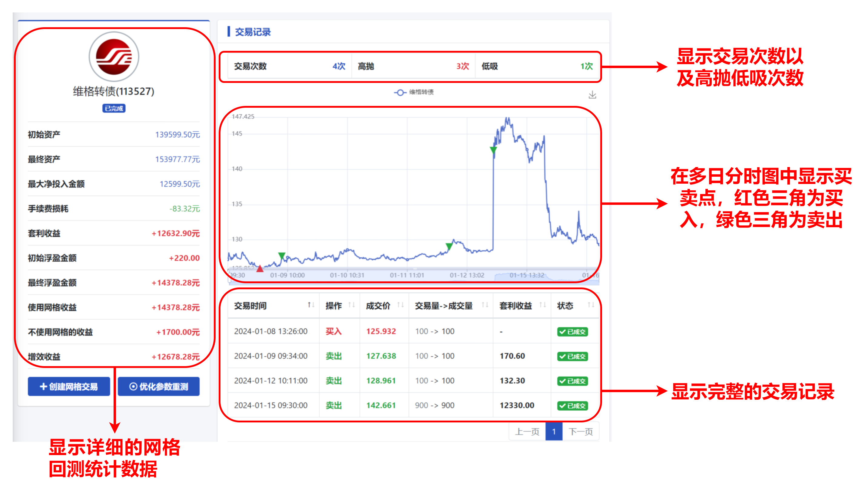868x492 pixels.
Task: Toggle the 维格转债 chart legend series
Action: 413,92
